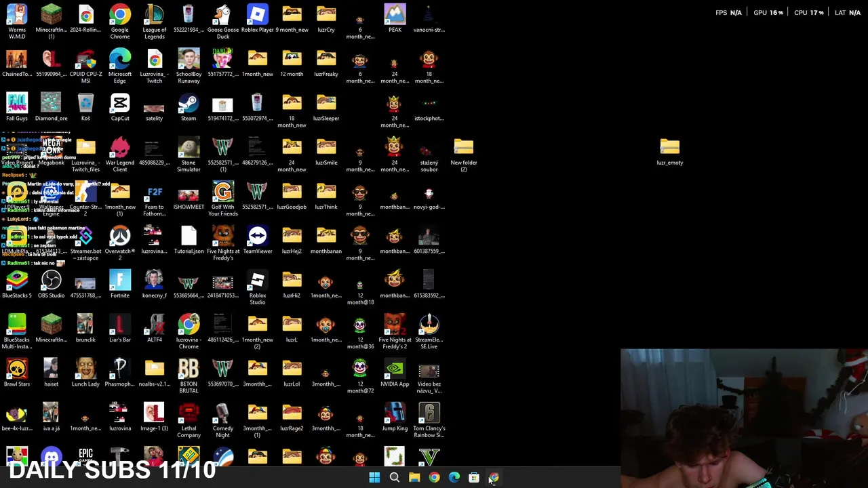Screen dimensions: 868x488
Task: Select the Image-1 (3) file
Action: click(x=154, y=416)
